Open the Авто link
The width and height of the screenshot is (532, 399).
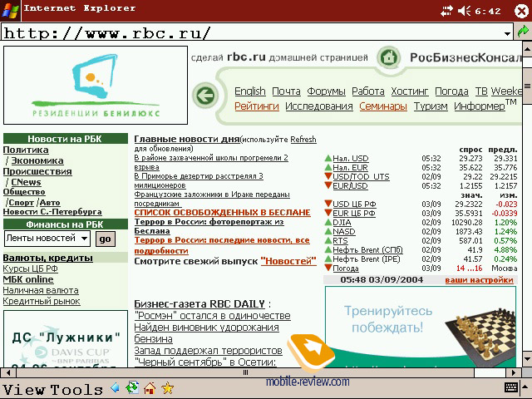50,203
